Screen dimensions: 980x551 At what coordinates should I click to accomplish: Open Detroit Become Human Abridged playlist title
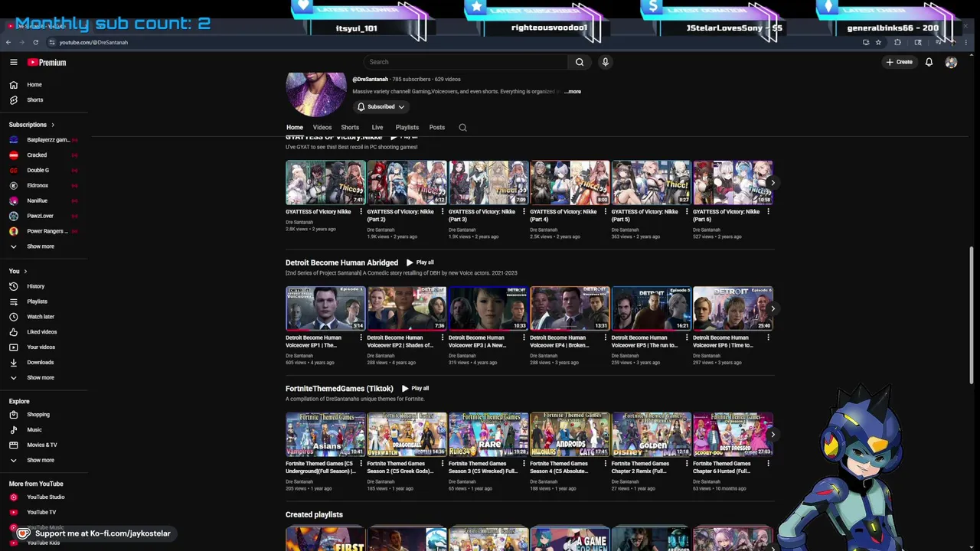click(x=341, y=262)
